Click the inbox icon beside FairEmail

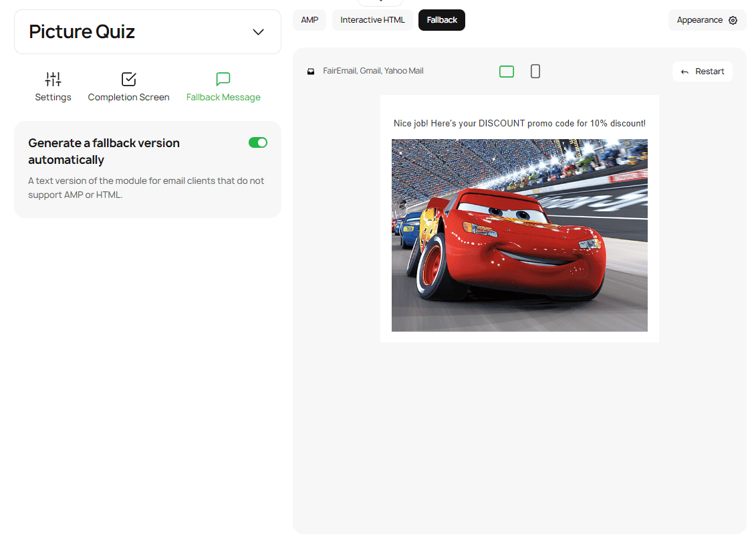click(x=311, y=72)
